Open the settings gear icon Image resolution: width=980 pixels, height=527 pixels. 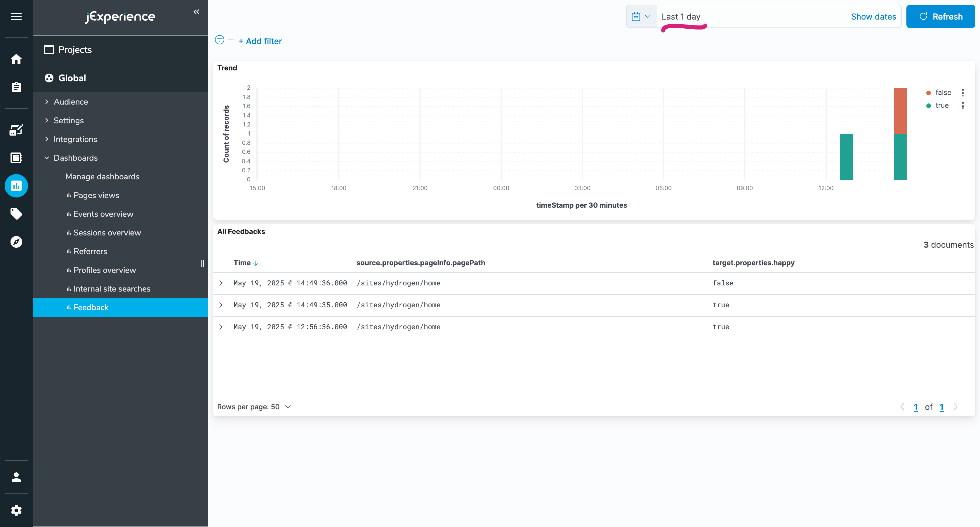click(x=16, y=510)
